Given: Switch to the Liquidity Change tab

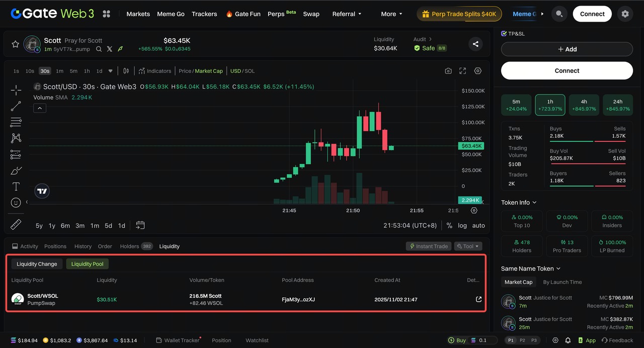Looking at the screenshot, I should (37, 264).
